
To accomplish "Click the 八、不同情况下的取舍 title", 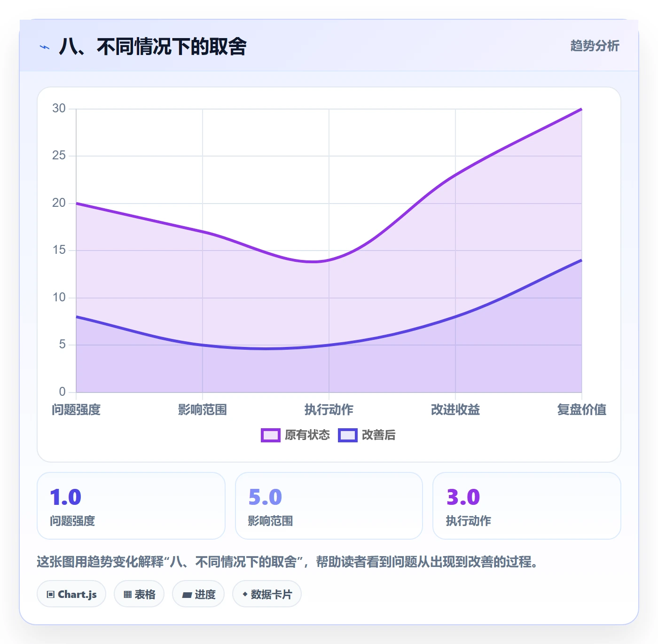I will click(x=153, y=47).
